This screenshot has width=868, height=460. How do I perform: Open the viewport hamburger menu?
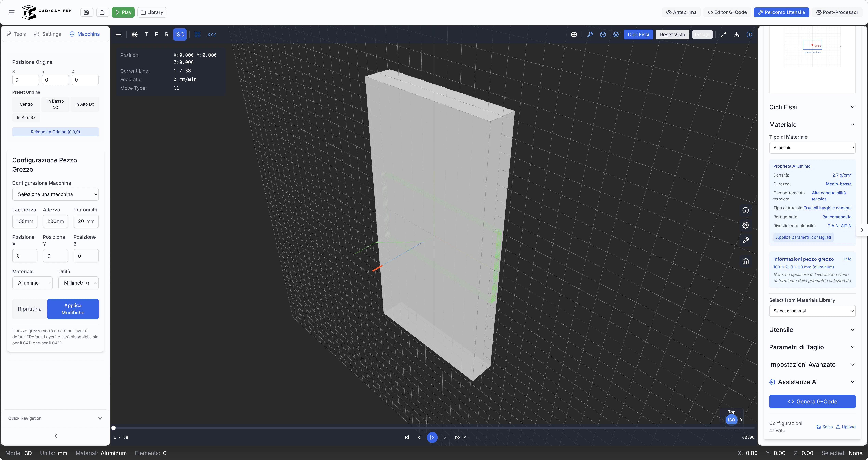click(119, 35)
